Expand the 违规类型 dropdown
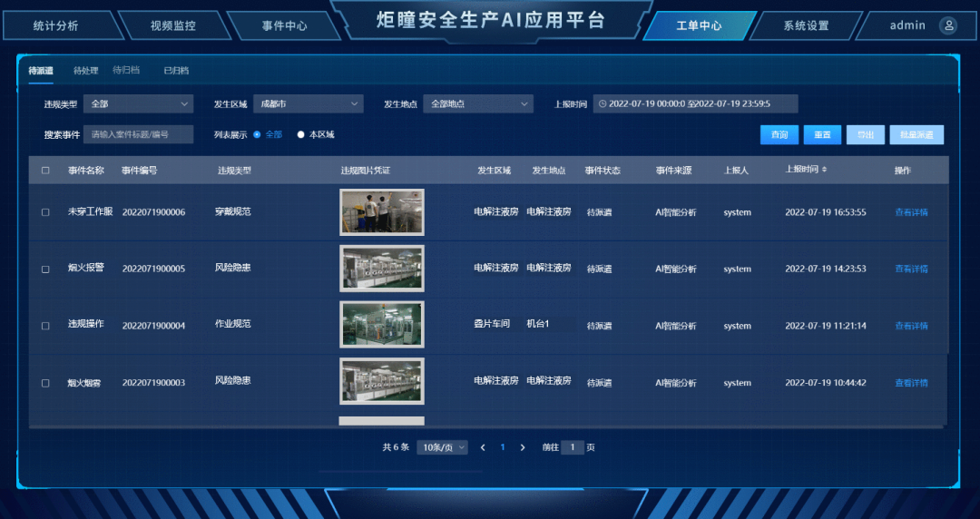Viewport: 980px width, 519px height. [x=138, y=104]
